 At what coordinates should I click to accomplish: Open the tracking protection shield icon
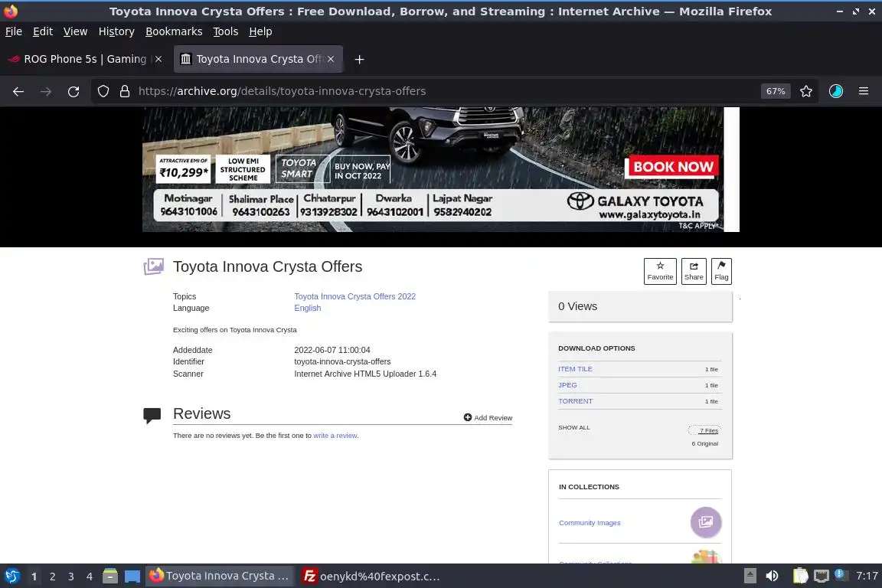(x=103, y=91)
